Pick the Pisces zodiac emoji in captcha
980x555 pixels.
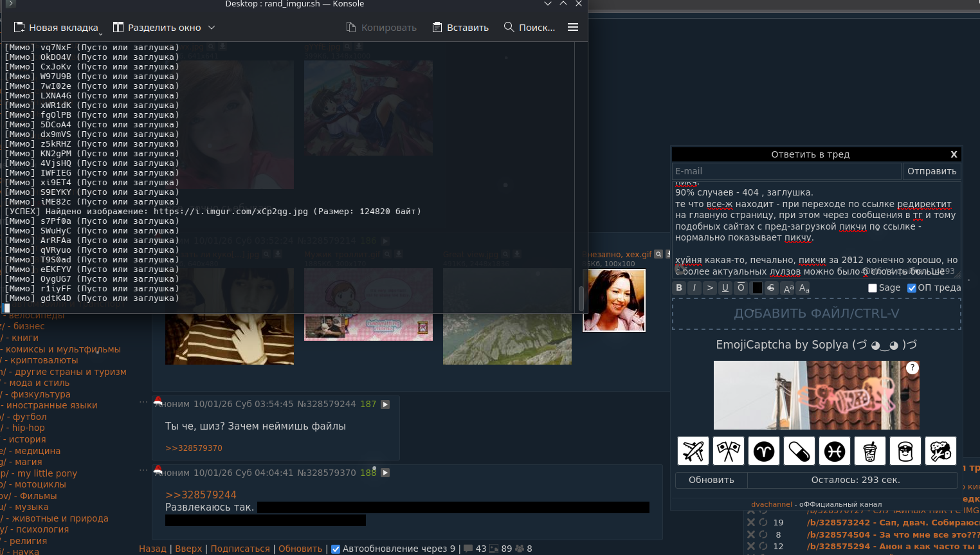coord(835,451)
